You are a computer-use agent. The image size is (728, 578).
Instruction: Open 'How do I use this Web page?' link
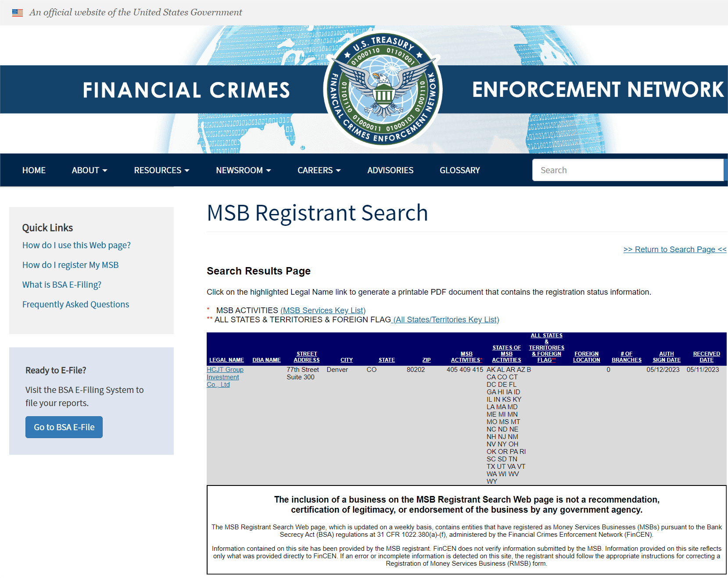point(76,245)
